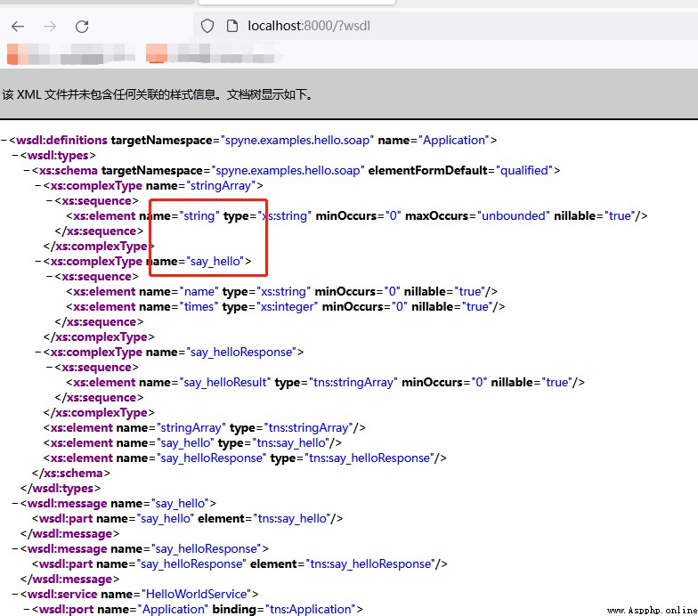This screenshot has width=698, height=616.
Task: Collapse the xs:schema node
Action: (27, 171)
